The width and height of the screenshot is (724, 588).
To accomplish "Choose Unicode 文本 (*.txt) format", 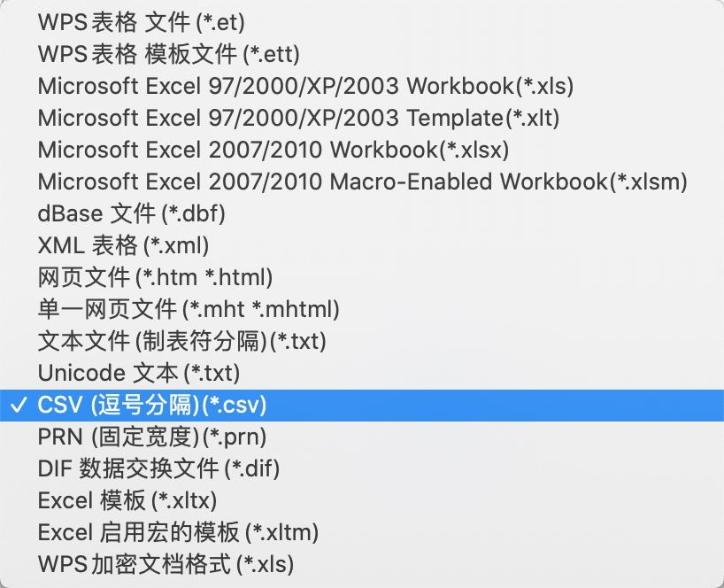I will (x=139, y=373).
